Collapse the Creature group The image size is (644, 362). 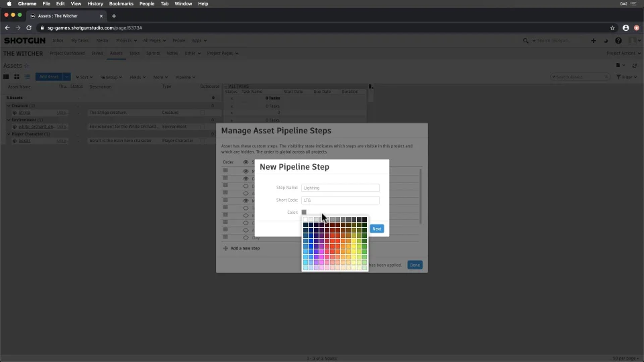click(x=9, y=106)
